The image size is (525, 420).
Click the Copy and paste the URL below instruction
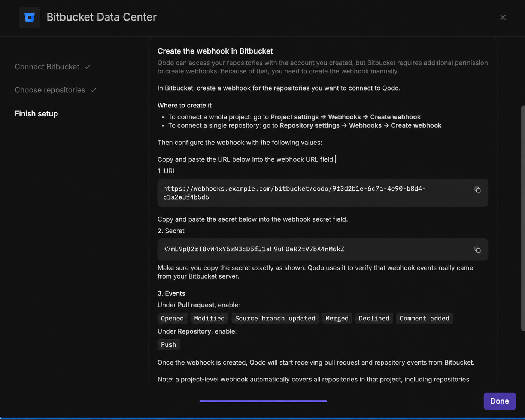[246, 159]
